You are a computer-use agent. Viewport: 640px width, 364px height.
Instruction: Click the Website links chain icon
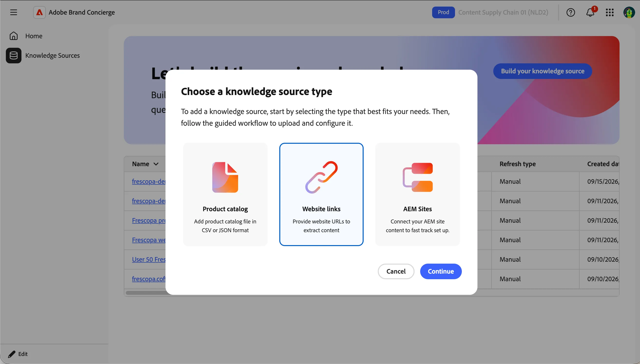321,177
